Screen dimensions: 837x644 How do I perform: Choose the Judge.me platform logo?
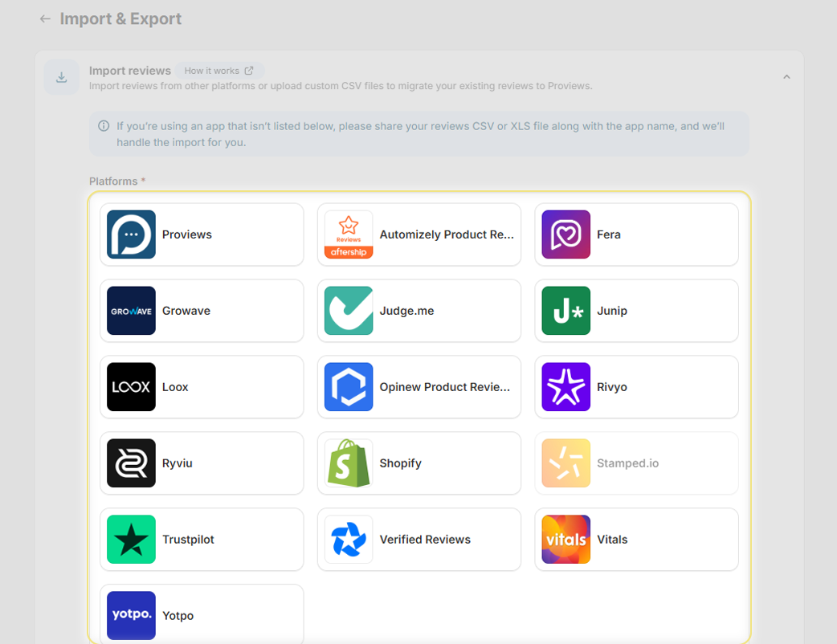[x=348, y=310]
